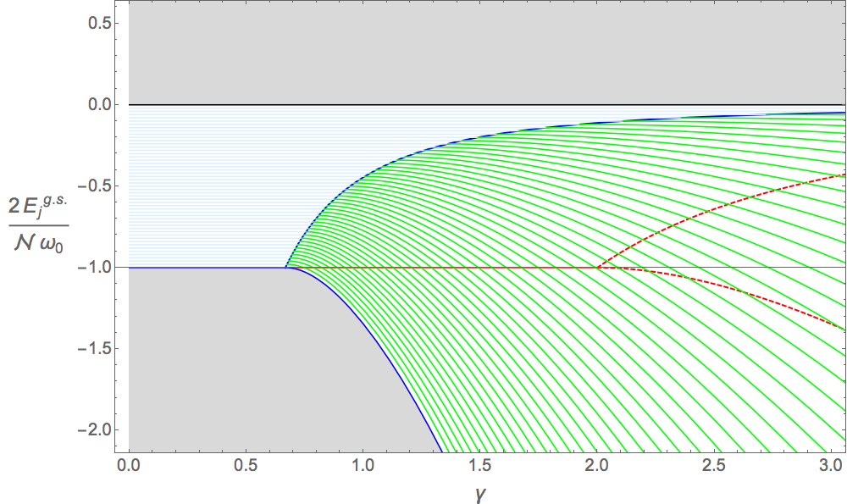Click the y-axis energy fraction label
The image size is (847, 504).
tap(38, 224)
